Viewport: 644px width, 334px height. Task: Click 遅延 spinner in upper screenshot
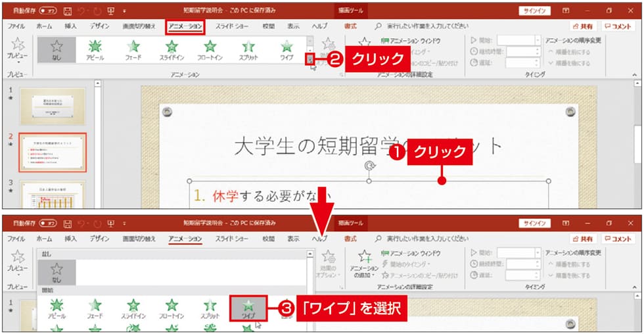[538, 63]
